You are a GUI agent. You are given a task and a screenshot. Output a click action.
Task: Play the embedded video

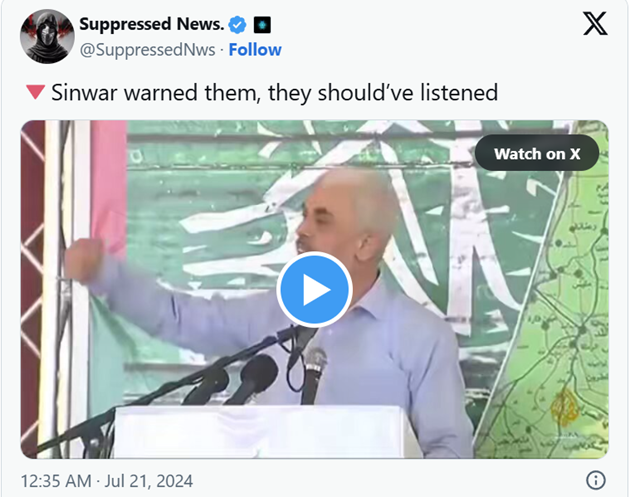[x=314, y=290]
